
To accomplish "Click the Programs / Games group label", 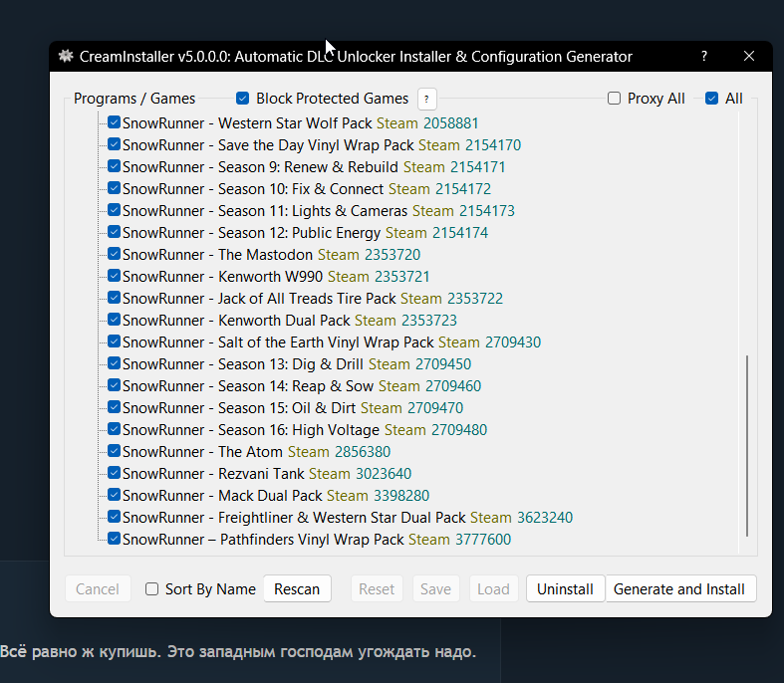I will [x=134, y=99].
